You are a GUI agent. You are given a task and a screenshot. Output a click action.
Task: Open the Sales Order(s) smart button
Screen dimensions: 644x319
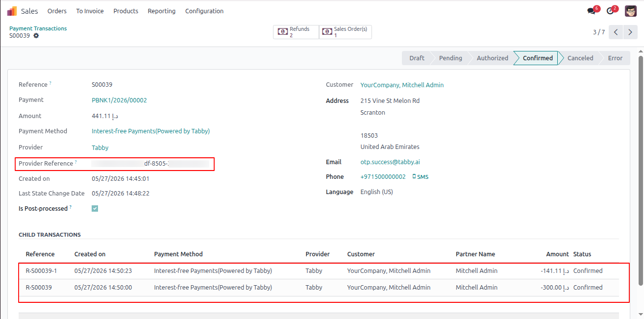(x=345, y=32)
